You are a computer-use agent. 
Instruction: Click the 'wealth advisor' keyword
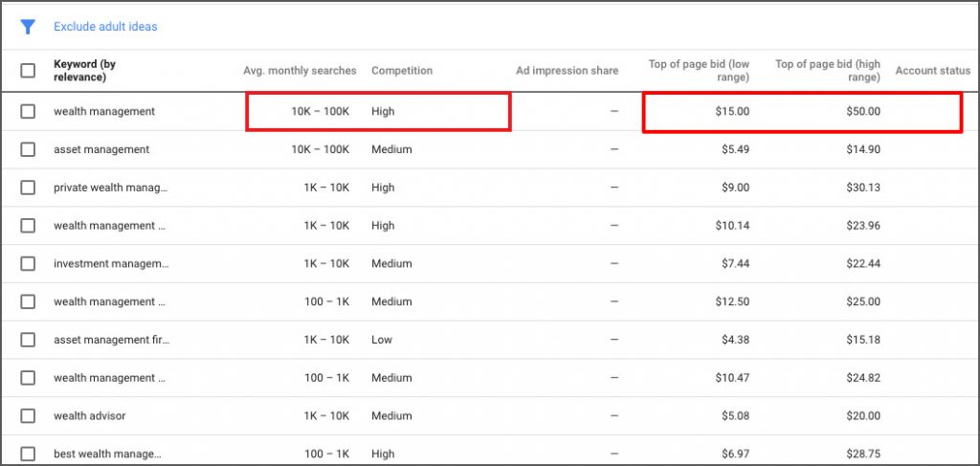click(89, 415)
